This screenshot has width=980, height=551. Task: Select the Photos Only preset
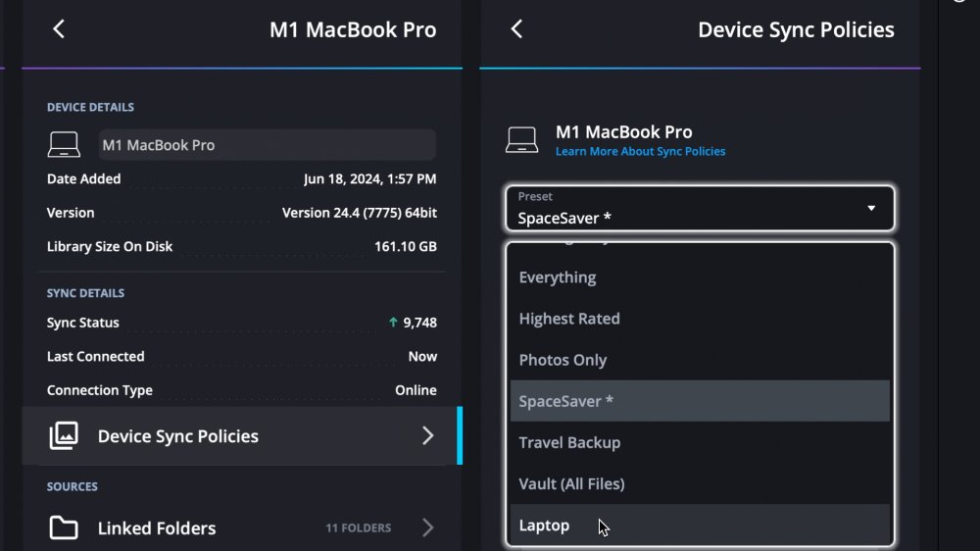coord(563,360)
